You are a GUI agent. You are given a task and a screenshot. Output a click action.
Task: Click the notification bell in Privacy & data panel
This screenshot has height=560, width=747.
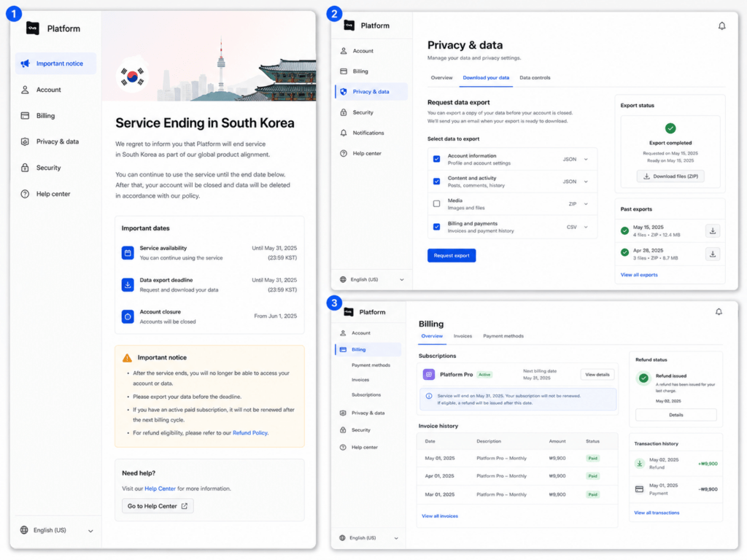(x=721, y=26)
